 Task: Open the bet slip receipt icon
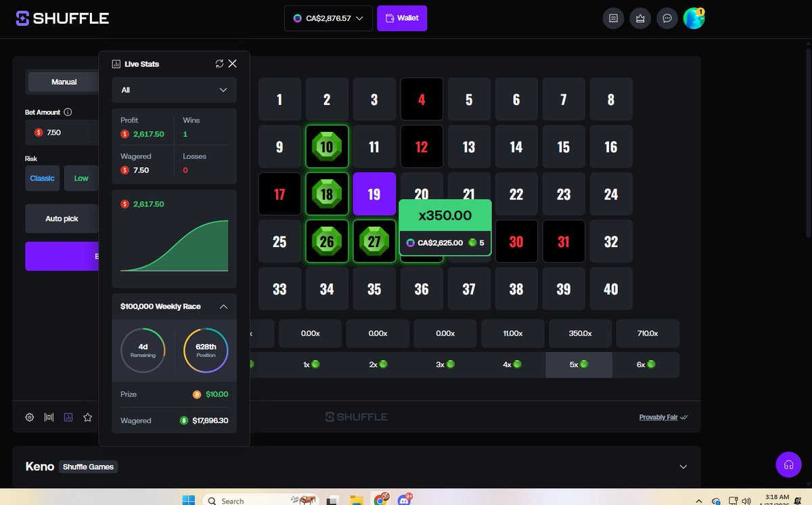[x=613, y=18]
